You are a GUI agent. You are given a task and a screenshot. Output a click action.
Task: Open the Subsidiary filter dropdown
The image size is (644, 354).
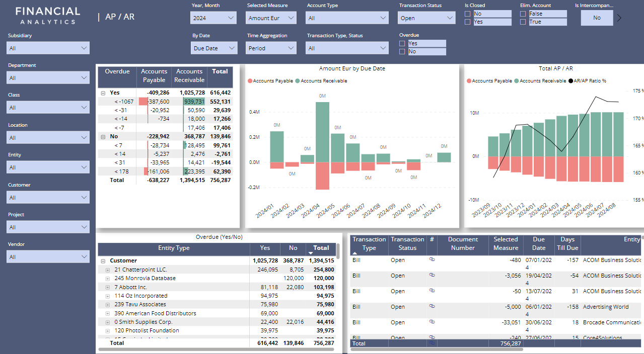pyautogui.click(x=48, y=48)
